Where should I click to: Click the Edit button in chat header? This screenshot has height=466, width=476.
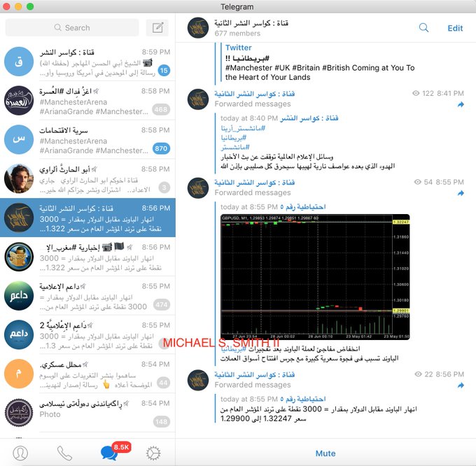tap(455, 28)
